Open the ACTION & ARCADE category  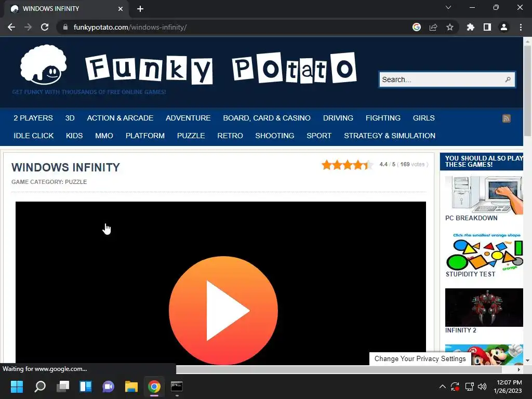point(120,118)
